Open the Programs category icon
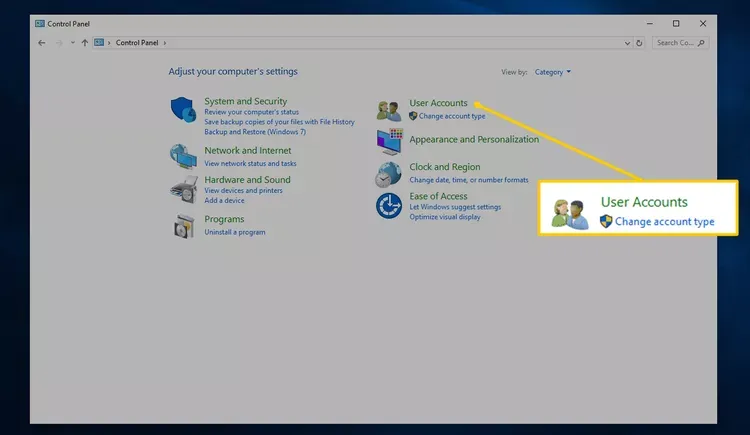Screen dimensions: 750x435 [x=183, y=226]
